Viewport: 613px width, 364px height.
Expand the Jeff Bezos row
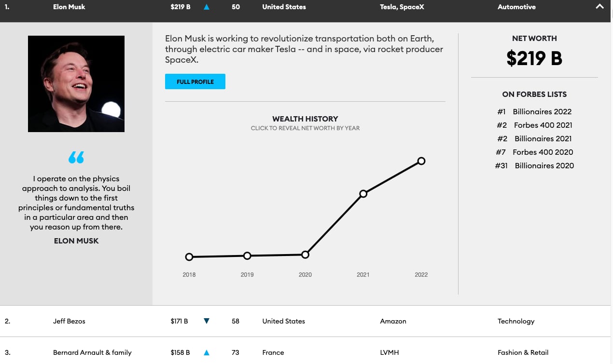(x=69, y=321)
